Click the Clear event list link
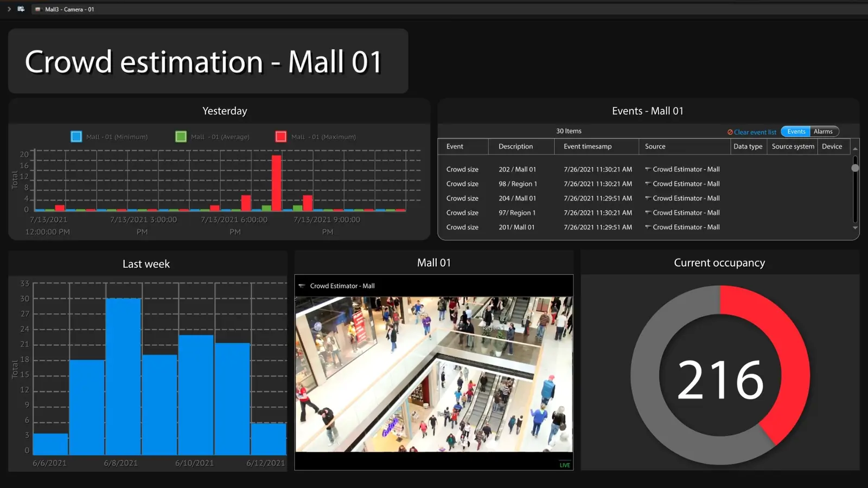This screenshot has height=488, width=868. [x=755, y=132]
